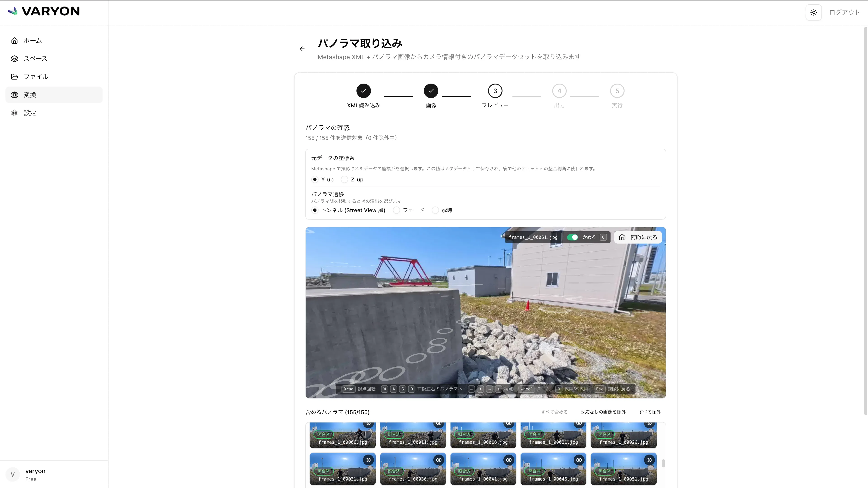This screenshot has height=488, width=868.
Task: Choose フェード transition radio button
Action: point(397,210)
